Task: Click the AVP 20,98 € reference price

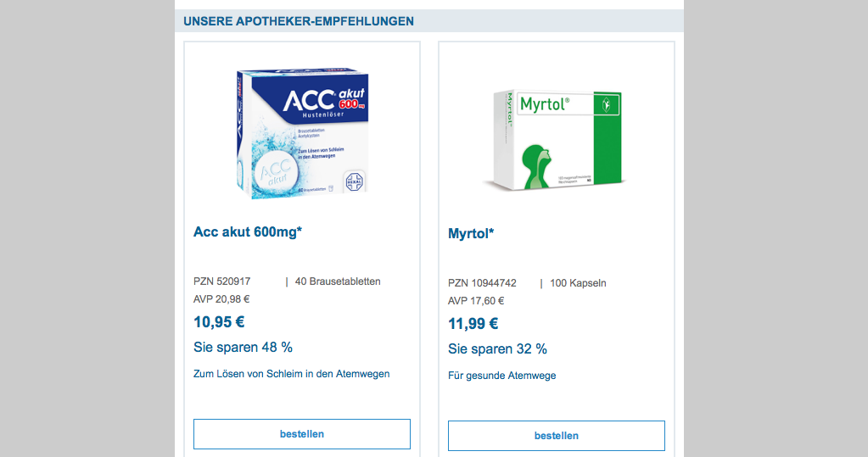Action: pyautogui.click(x=221, y=298)
